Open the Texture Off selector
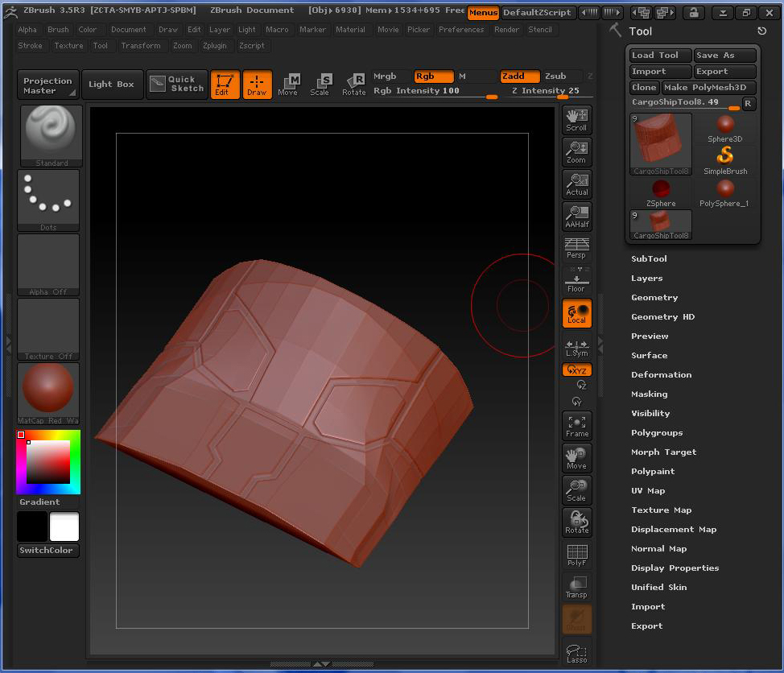The height and width of the screenshot is (673, 784). tap(48, 329)
